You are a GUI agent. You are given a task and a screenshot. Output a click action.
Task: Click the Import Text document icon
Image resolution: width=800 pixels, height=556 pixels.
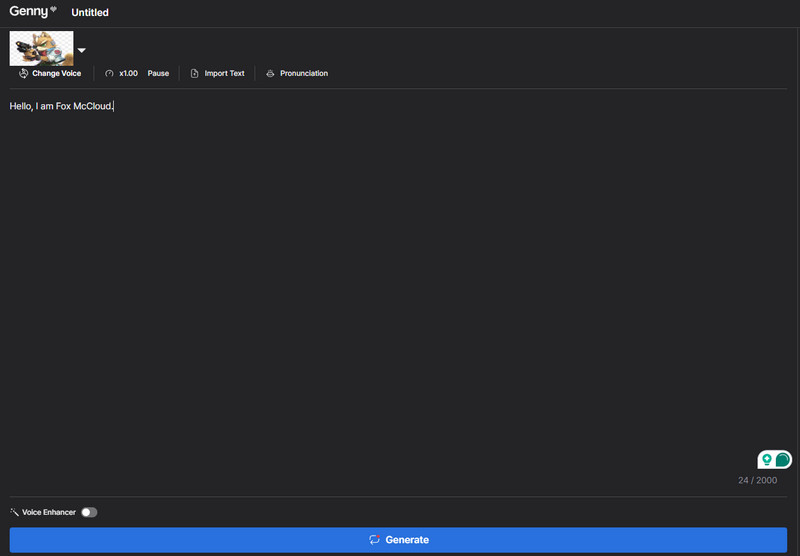click(x=195, y=73)
